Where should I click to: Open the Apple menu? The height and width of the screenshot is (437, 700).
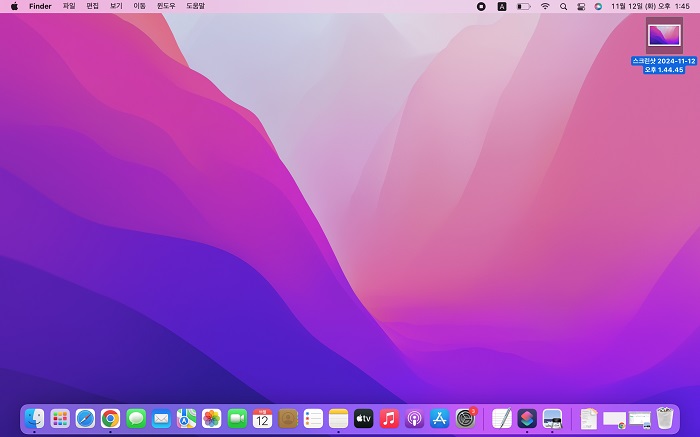pos(14,6)
